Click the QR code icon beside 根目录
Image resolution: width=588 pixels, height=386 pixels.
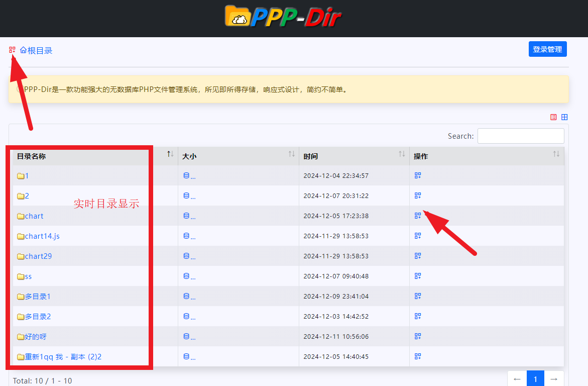[x=12, y=50]
